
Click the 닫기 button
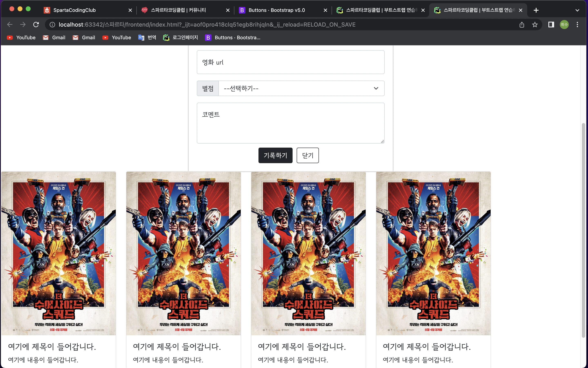click(x=308, y=155)
